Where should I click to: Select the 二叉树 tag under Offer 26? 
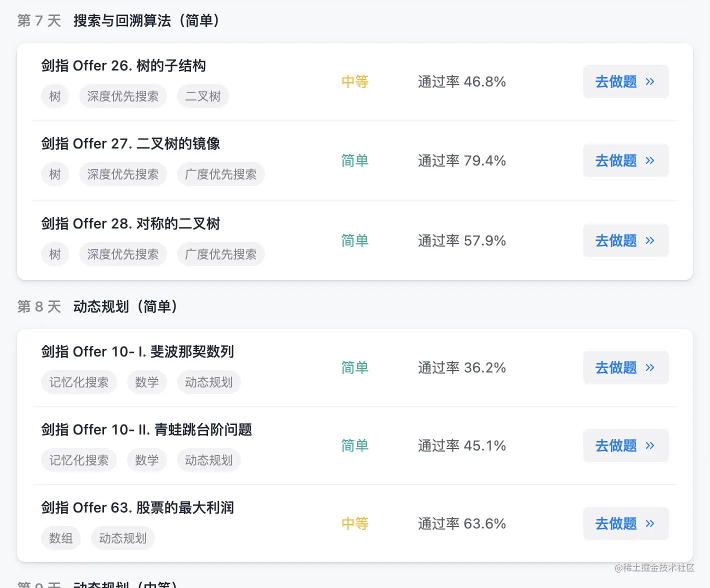click(202, 96)
